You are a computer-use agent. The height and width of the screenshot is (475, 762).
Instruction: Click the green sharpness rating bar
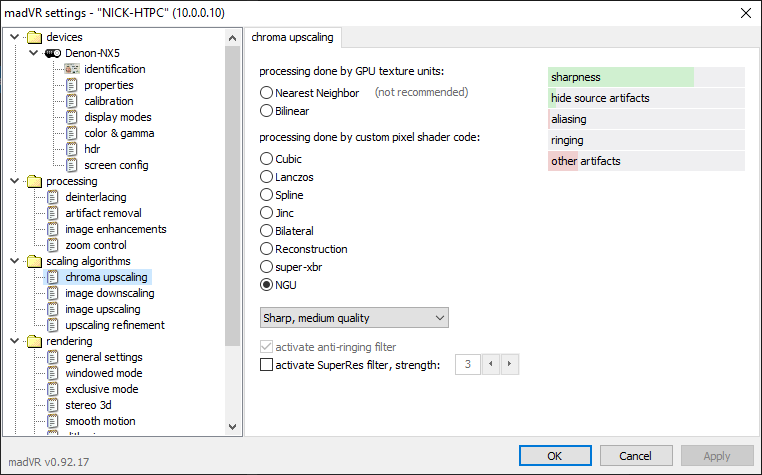pyautogui.click(x=621, y=77)
